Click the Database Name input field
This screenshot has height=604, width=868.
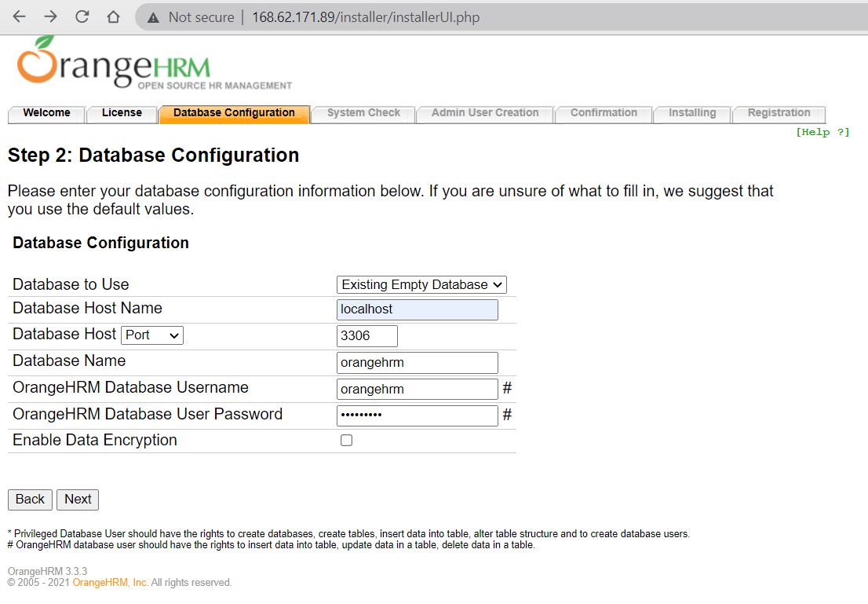[x=417, y=363]
